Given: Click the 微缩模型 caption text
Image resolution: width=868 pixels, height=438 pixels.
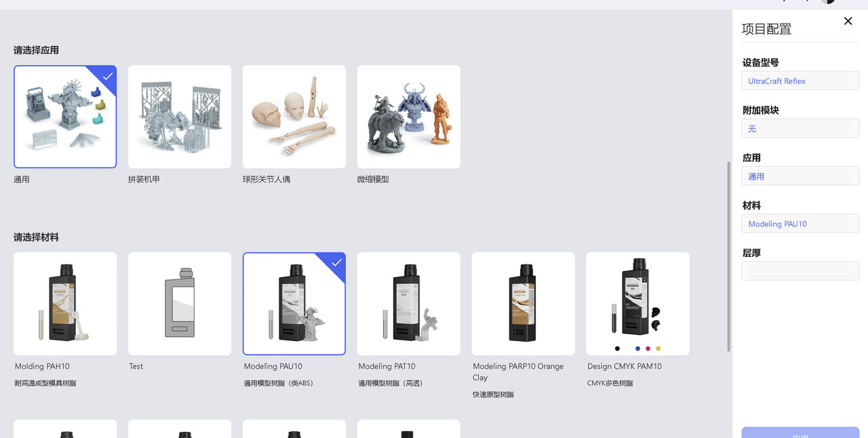Looking at the screenshot, I should click(x=374, y=180).
